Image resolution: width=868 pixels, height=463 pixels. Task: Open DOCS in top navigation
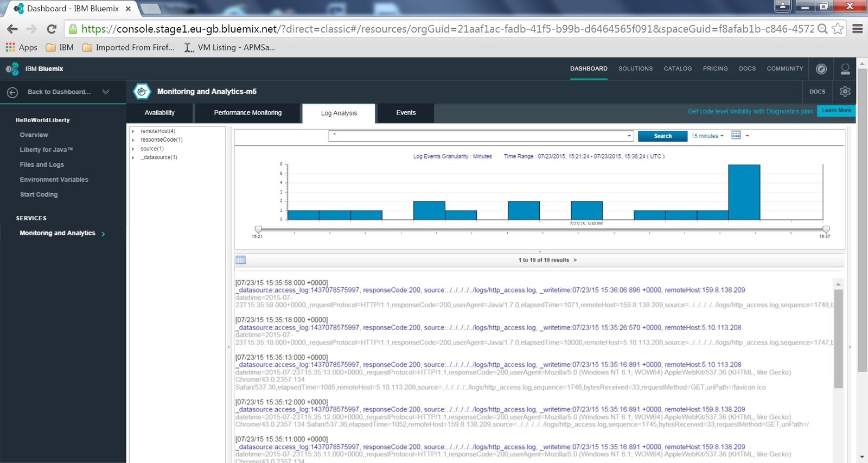(748, 69)
